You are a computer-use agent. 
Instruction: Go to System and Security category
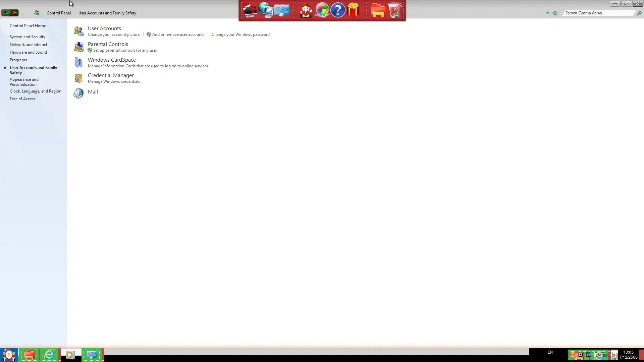tap(27, 37)
